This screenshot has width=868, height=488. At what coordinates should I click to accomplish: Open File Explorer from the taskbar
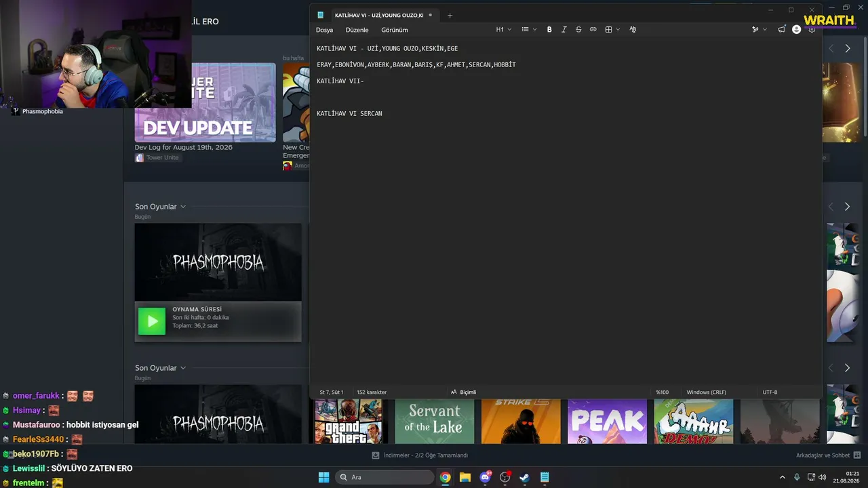coord(465,477)
